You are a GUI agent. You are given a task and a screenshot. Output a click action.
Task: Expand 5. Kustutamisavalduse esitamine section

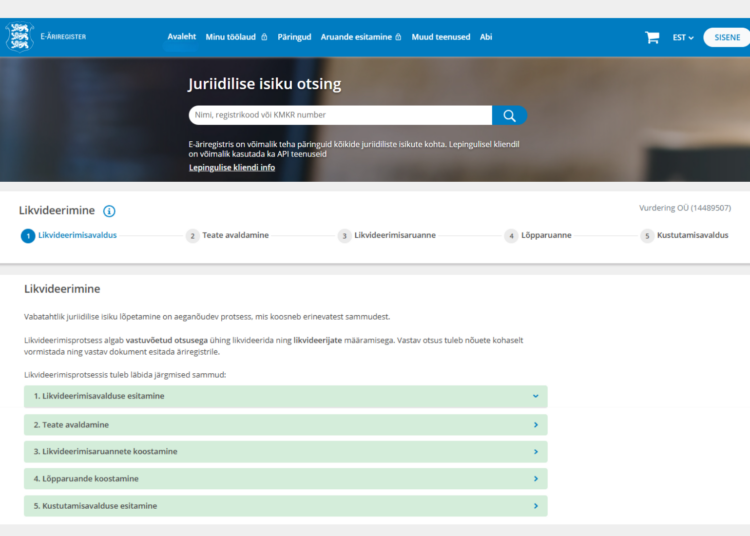pos(286,506)
